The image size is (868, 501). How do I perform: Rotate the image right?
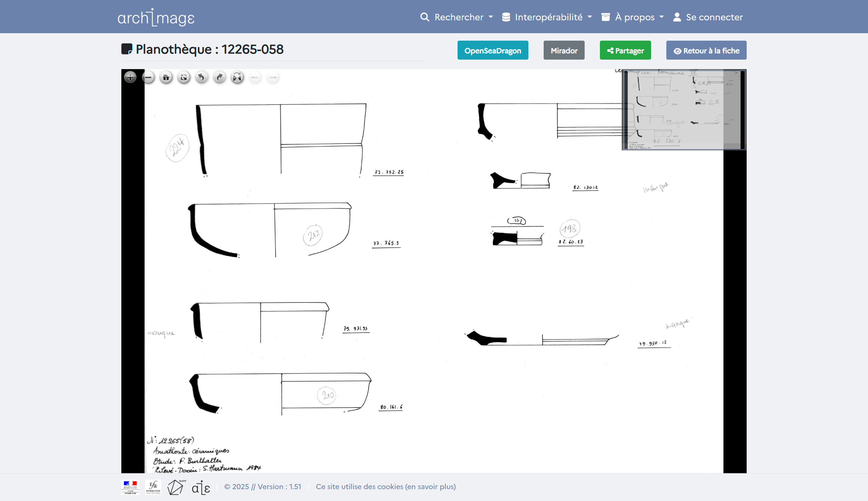pyautogui.click(x=220, y=78)
